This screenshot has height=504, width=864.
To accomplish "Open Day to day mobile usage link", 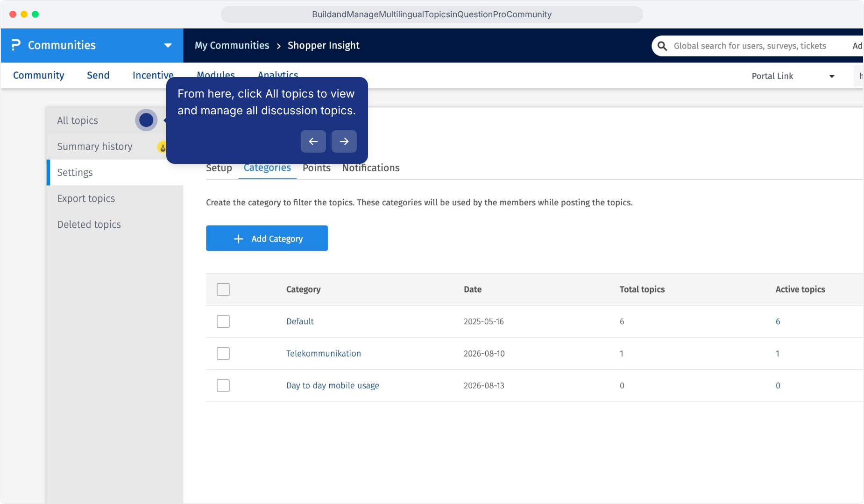I will pos(333,385).
